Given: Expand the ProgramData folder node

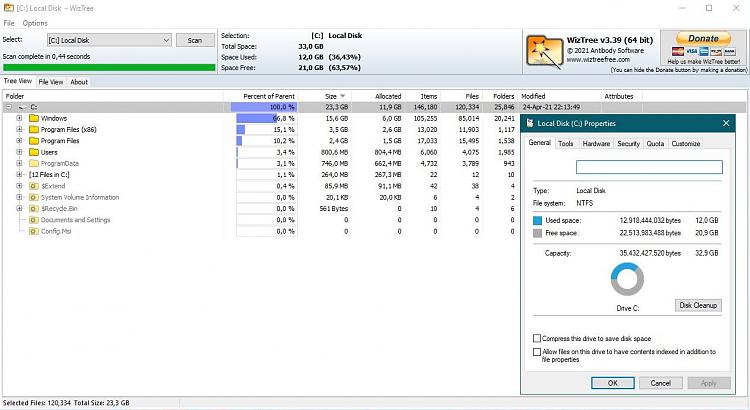Looking at the screenshot, I should pyautogui.click(x=20, y=164).
